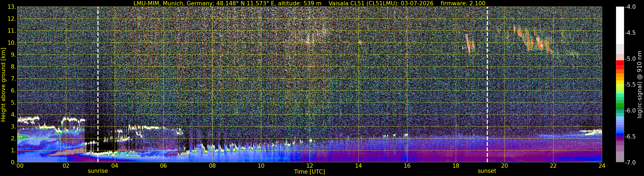
Task: Click the '24' time tick label
Action: coord(602,166)
